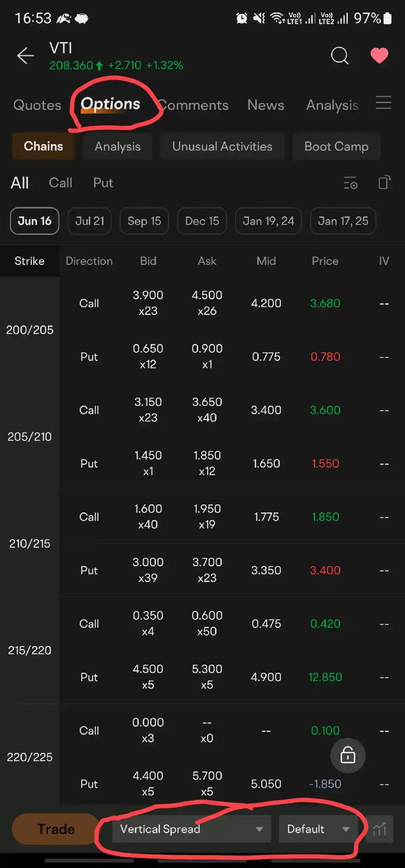Viewport: 405px width, 868px height.
Task: Filter options to Put only
Action: coord(103,183)
